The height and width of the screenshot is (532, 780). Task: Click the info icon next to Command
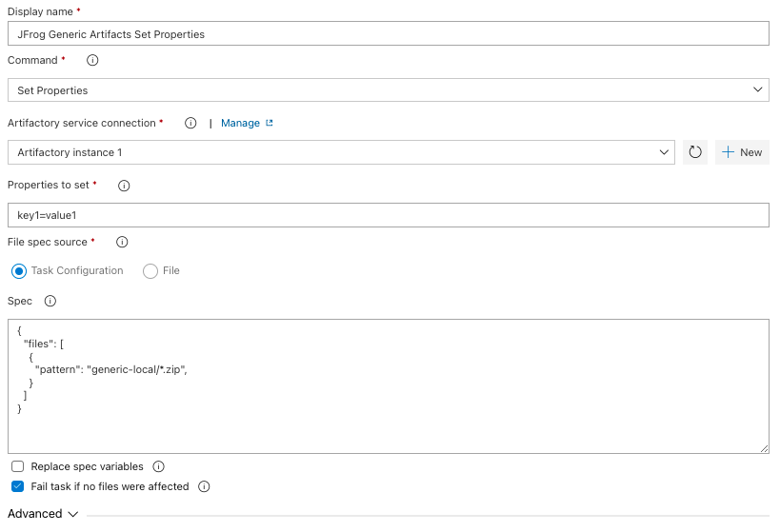pos(92,60)
